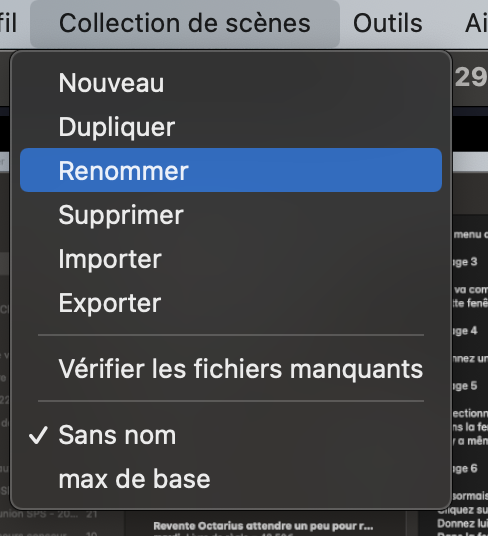
Task: Click the checkmark beside Sans nom
Action: pos(38,435)
